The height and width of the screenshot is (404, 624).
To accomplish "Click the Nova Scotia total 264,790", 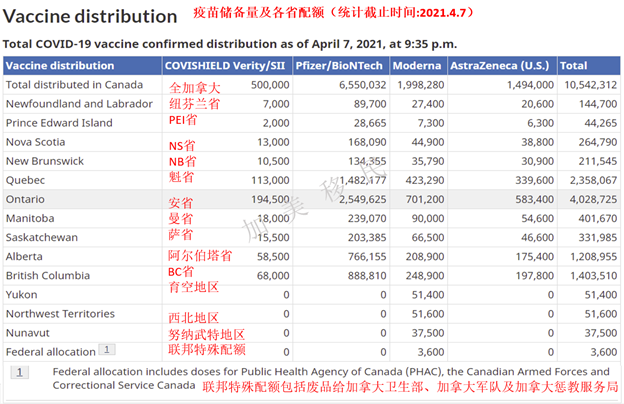I will [x=598, y=142].
